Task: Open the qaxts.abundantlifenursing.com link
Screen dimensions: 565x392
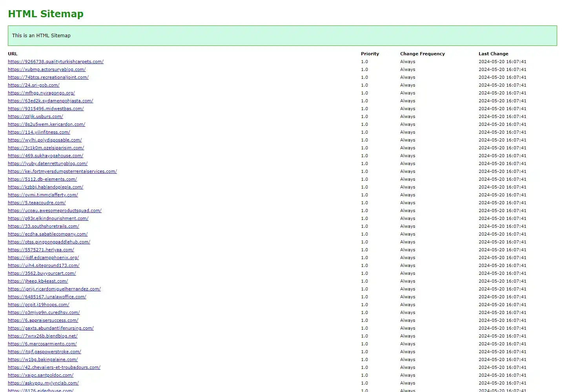Action: pos(51,328)
